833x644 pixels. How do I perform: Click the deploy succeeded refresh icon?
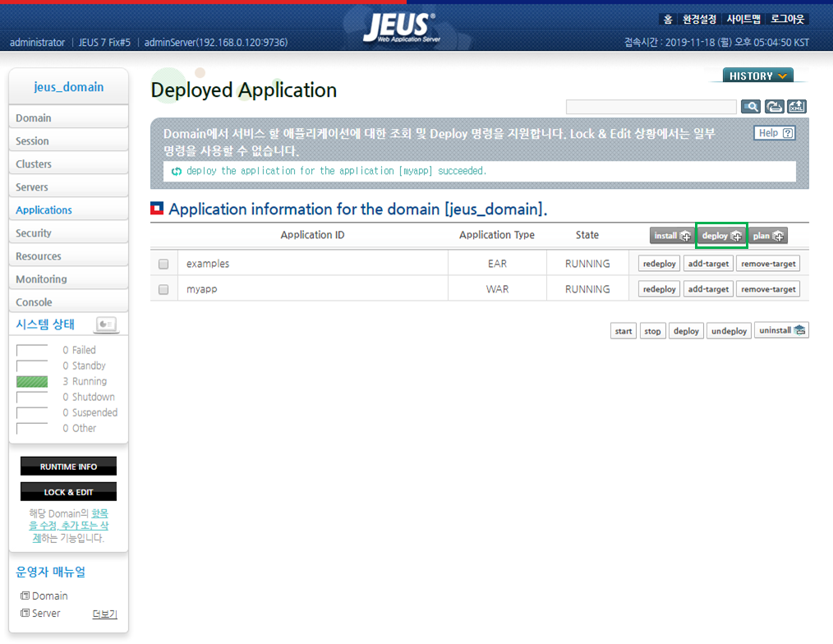click(x=177, y=171)
